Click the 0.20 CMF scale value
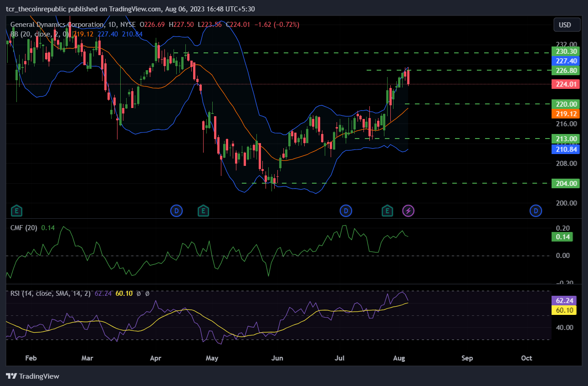The height and width of the screenshot is (386, 588). coord(563,228)
